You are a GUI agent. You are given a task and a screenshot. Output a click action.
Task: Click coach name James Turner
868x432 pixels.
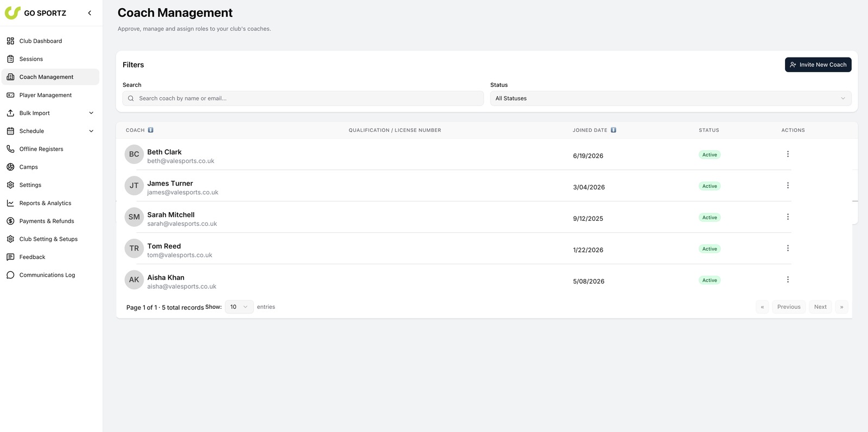point(170,183)
